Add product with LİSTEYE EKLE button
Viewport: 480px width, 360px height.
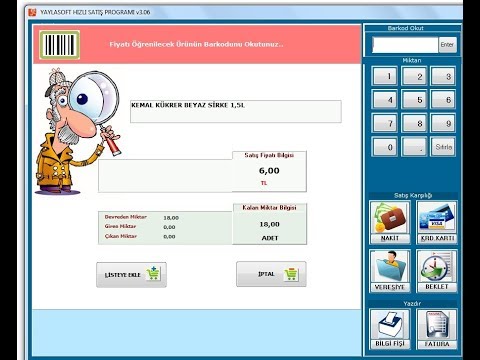point(131,275)
